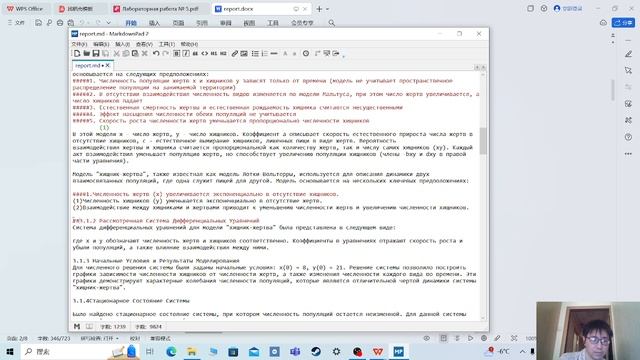Insert an image via the picture icon
This screenshot has width=640, height=360.
[244, 53]
